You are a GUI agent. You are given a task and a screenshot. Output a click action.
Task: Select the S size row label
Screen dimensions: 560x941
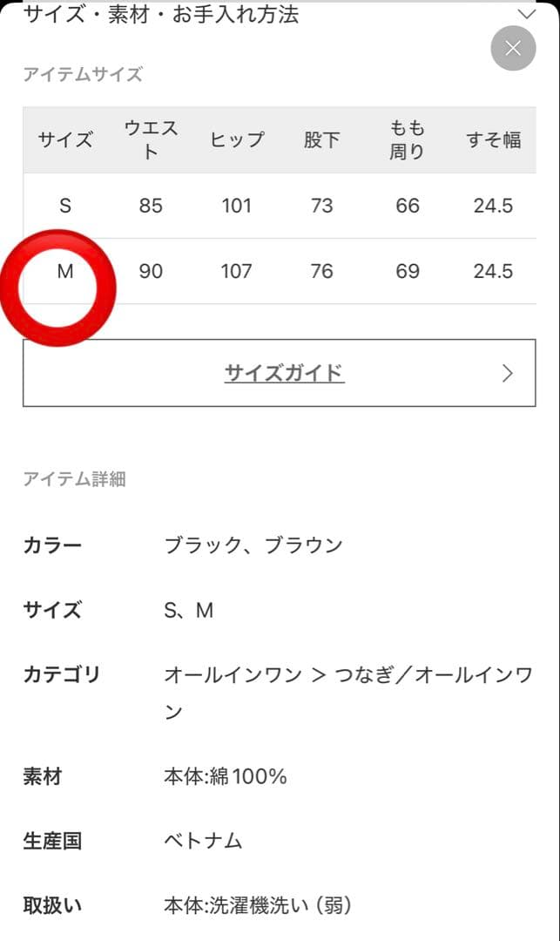[65, 206]
